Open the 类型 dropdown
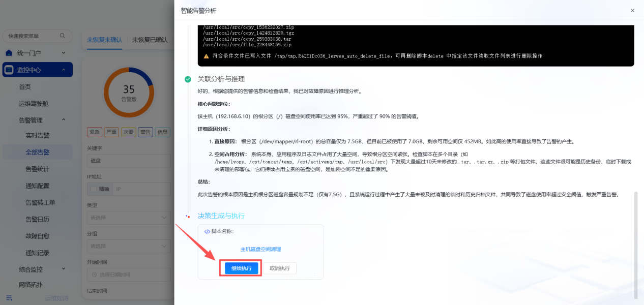This screenshot has height=305, width=644. 129,218
